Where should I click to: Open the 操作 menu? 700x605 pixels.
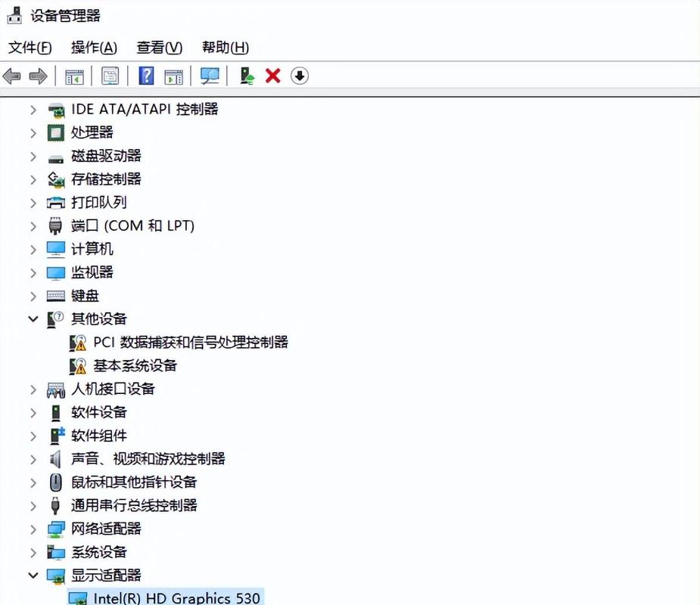93,47
